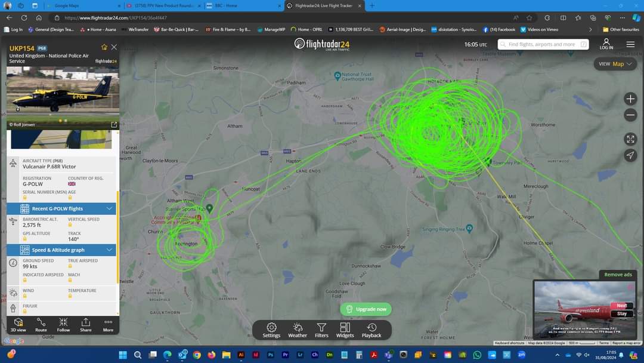Screen dimensions: 644x363
Task: Open Windows taskbar search
Action: 138,355
